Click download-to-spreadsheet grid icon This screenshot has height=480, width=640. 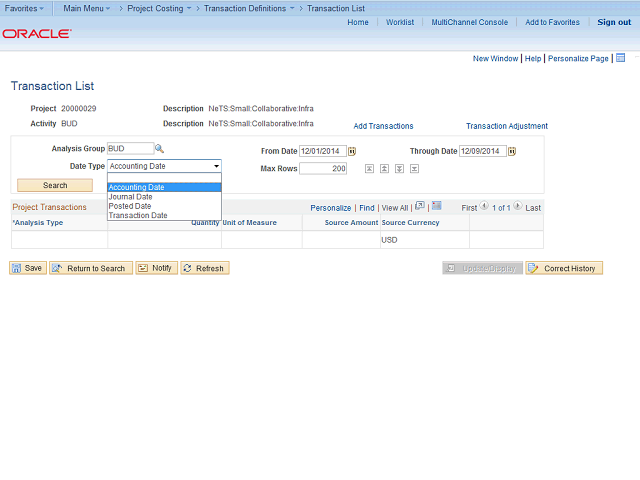(437, 206)
